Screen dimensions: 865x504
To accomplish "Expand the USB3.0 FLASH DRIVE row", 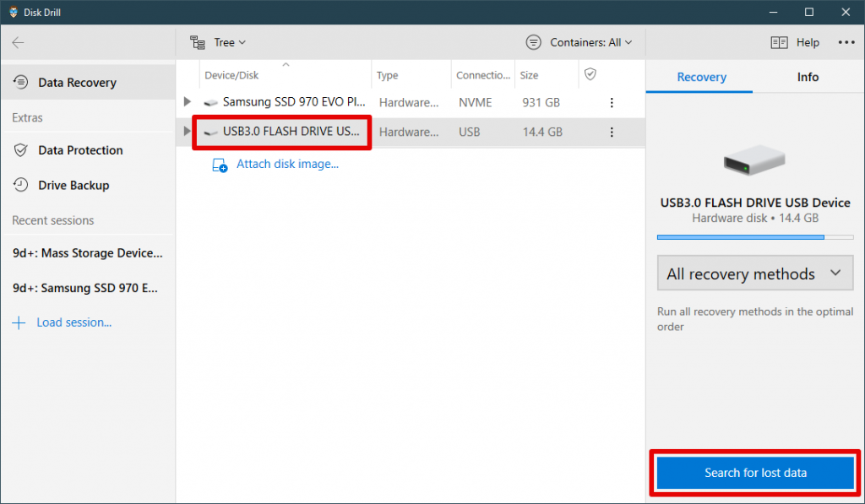I will point(186,132).
